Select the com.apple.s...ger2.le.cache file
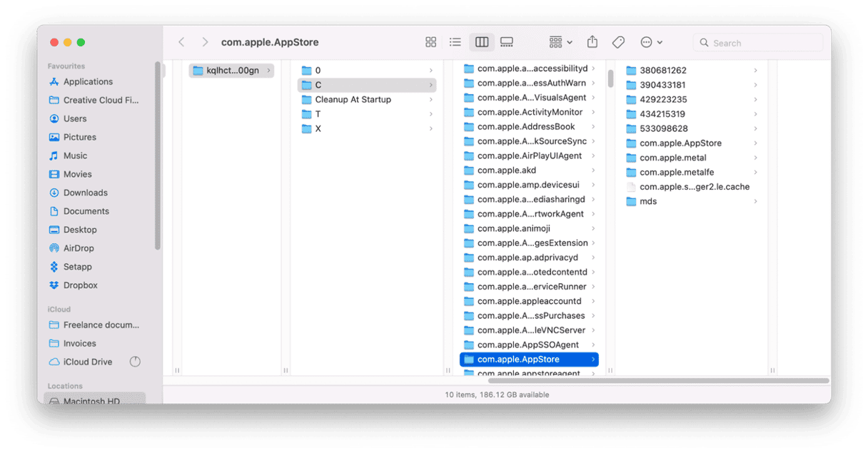The height and width of the screenshot is (453, 868). coord(694,187)
